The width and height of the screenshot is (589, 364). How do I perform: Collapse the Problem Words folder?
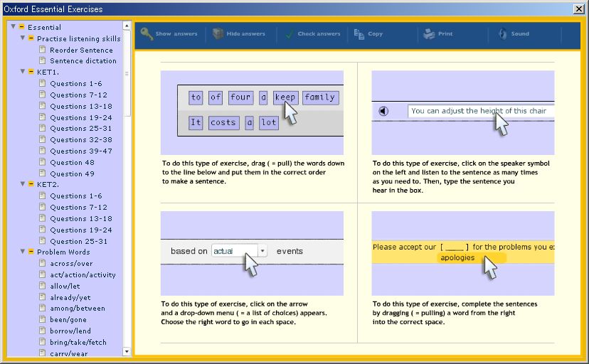[x=23, y=252]
